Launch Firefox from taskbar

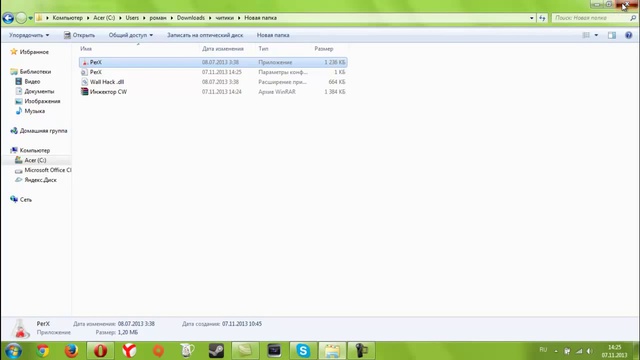[71, 351]
